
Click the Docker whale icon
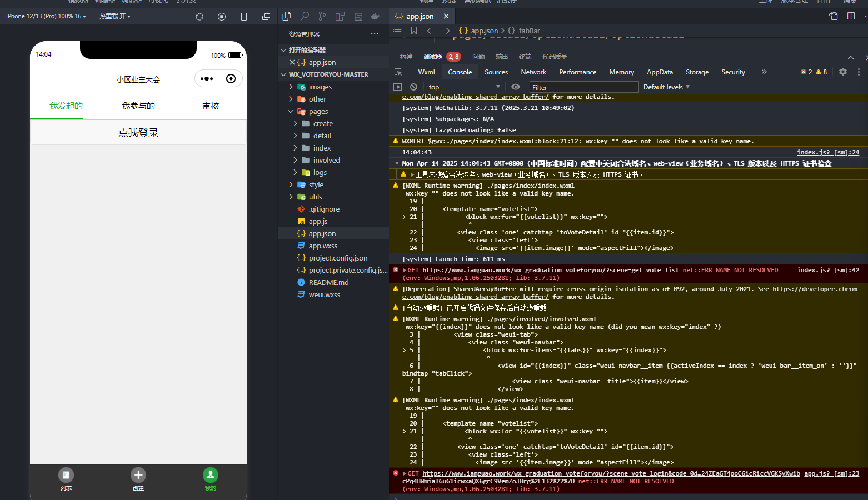click(376, 16)
